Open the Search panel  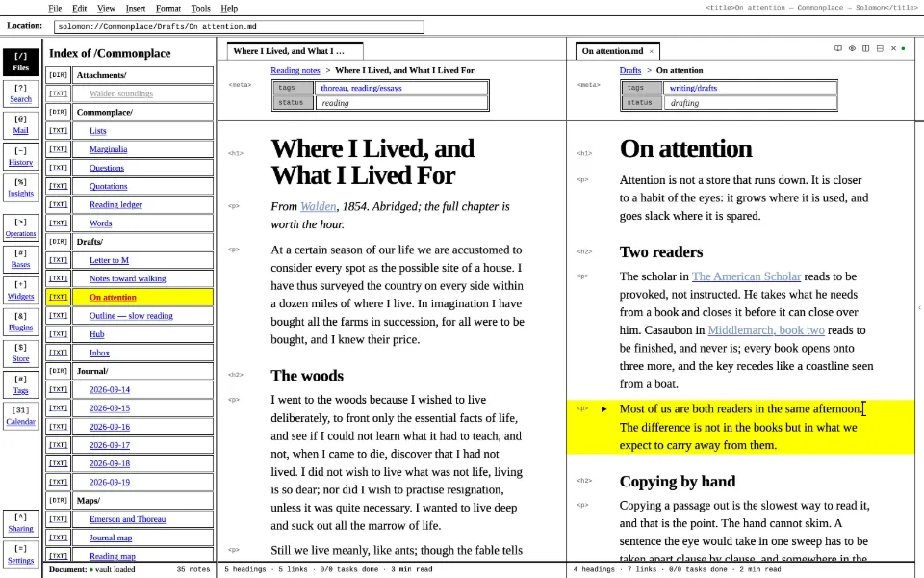(x=20, y=93)
